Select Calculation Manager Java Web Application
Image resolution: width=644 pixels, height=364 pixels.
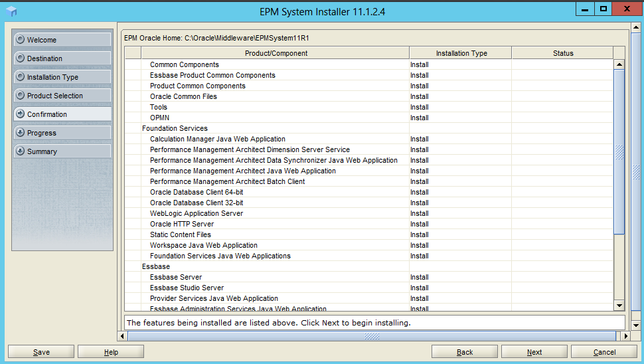click(x=369, y=139)
